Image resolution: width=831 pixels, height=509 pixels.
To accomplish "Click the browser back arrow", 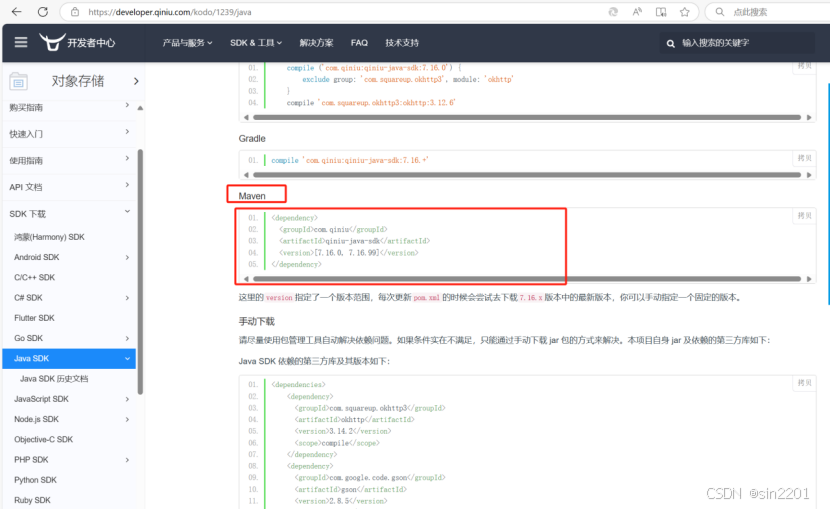I will 16,12.
